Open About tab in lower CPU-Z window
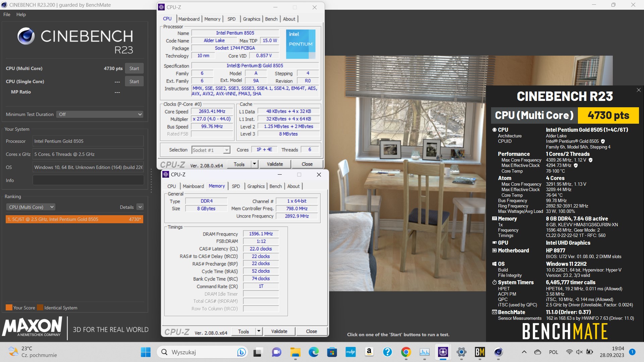The width and height of the screenshot is (644, 362). point(293,186)
